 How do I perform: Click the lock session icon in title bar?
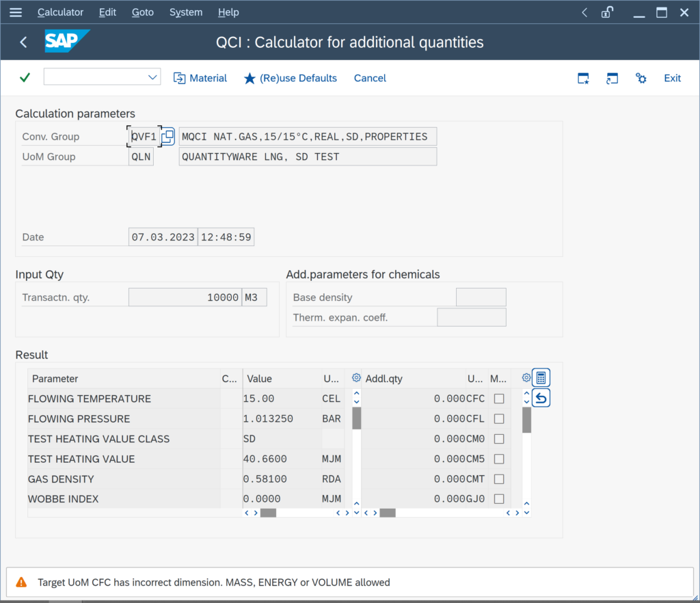[607, 12]
